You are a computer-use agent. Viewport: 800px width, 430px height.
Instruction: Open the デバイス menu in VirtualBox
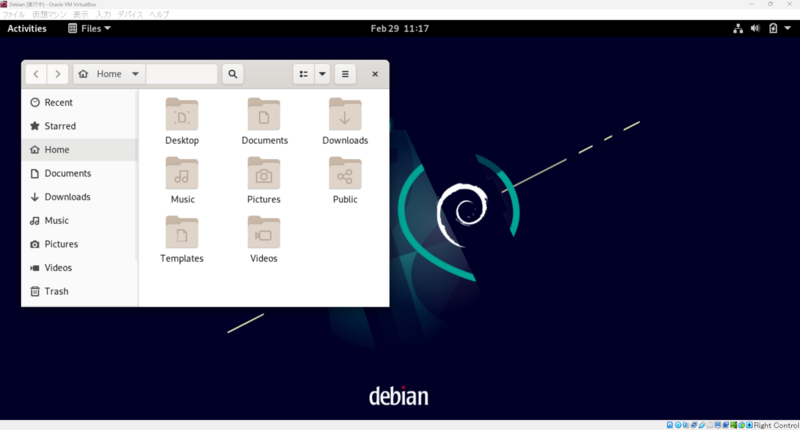130,15
